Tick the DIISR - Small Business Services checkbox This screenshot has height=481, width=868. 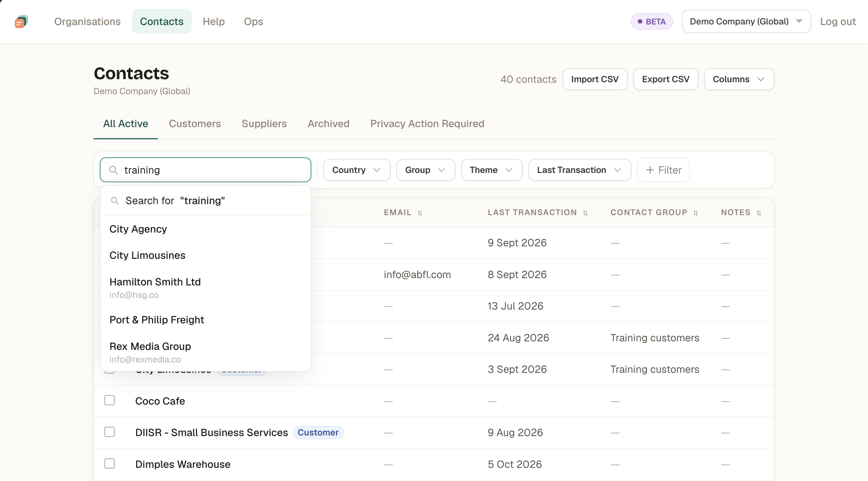[x=110, y=432]
